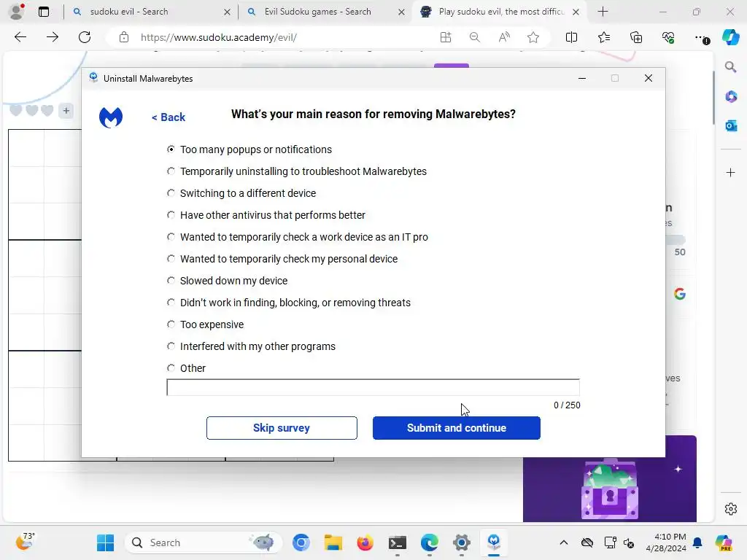Open Browser essentials heart icon

[x=668, y=37]
